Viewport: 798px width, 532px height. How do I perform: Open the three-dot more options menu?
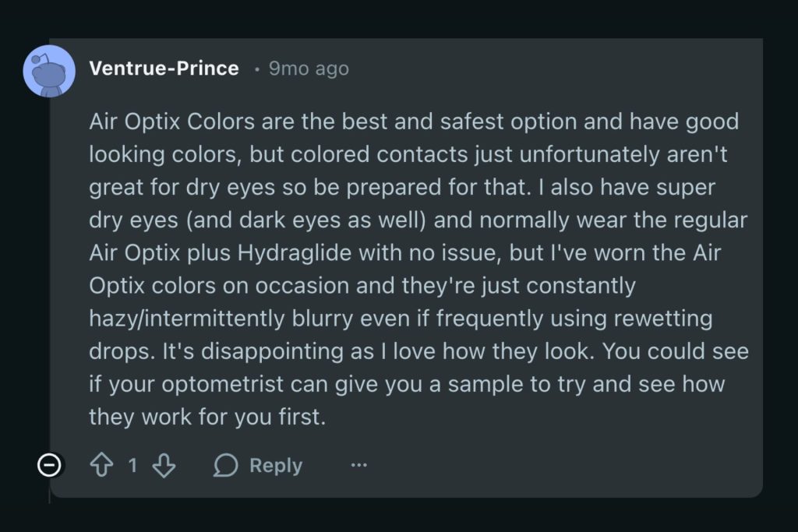pos(358,466)
